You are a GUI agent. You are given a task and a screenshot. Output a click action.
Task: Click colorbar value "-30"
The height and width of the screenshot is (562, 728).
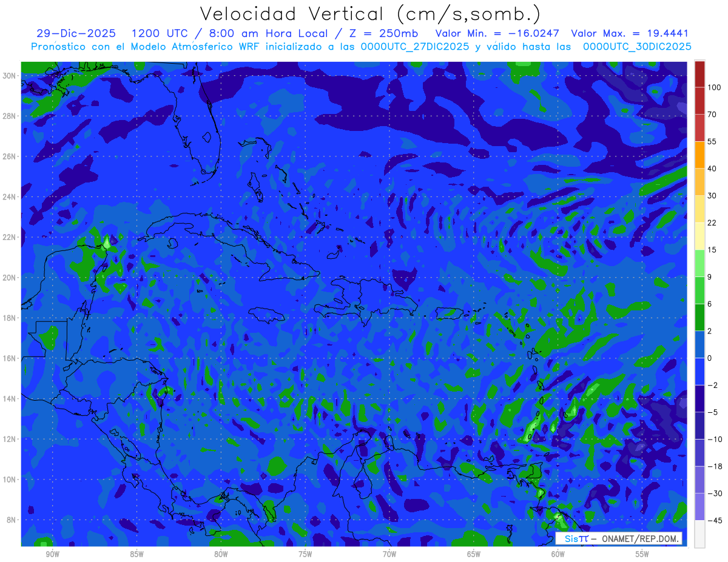click(713, 493)
